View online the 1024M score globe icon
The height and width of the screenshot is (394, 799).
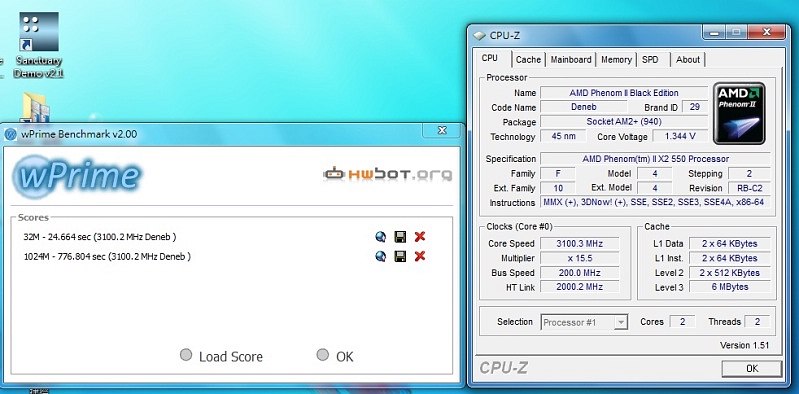(380, 256)
